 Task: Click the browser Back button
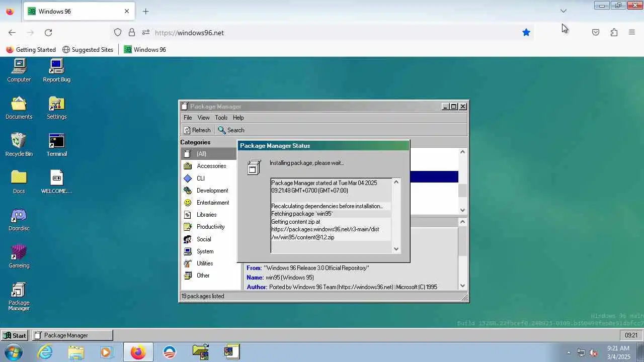(12, 32)
